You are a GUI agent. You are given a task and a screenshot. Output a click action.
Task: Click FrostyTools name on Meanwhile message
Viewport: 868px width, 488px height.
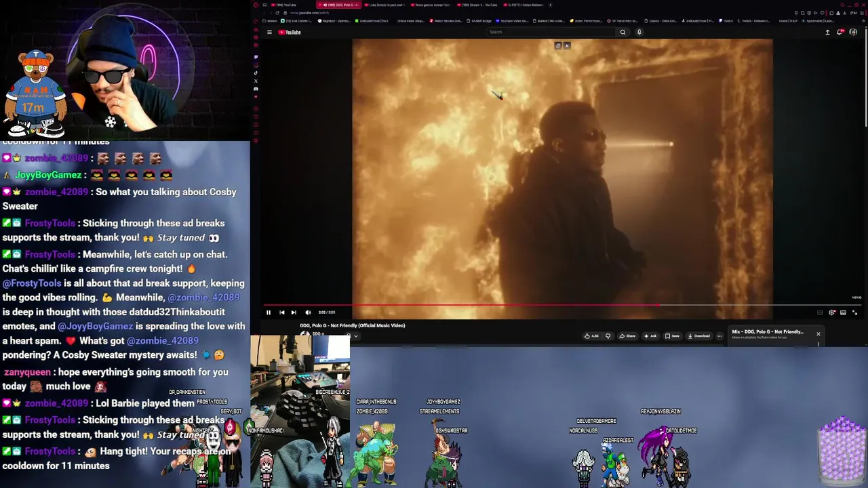tap(50, 254)
